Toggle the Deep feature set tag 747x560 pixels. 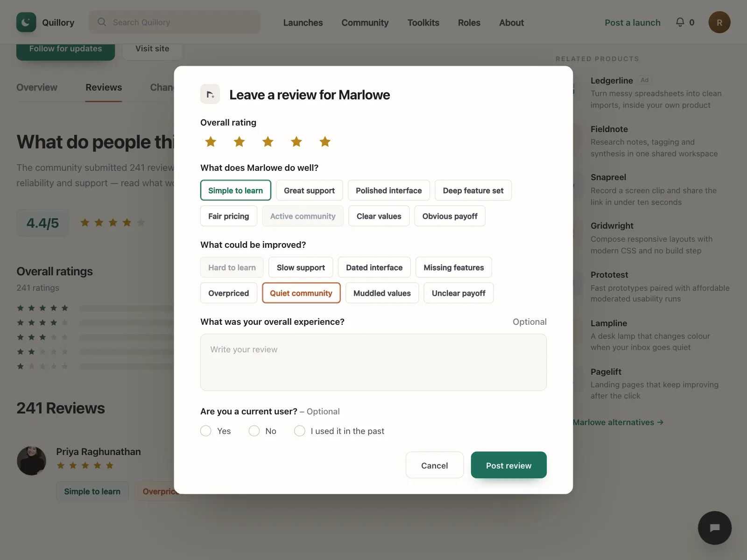point(473,190)
